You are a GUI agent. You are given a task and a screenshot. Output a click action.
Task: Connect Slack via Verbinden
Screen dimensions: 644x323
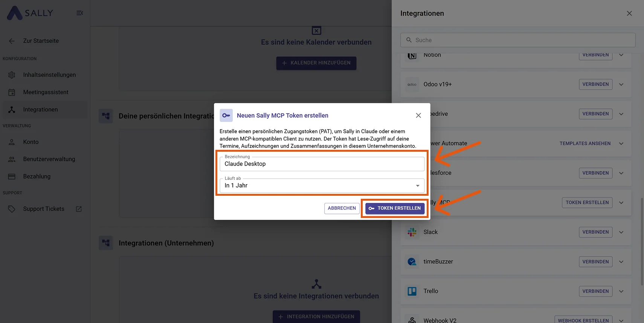[595, 232]
